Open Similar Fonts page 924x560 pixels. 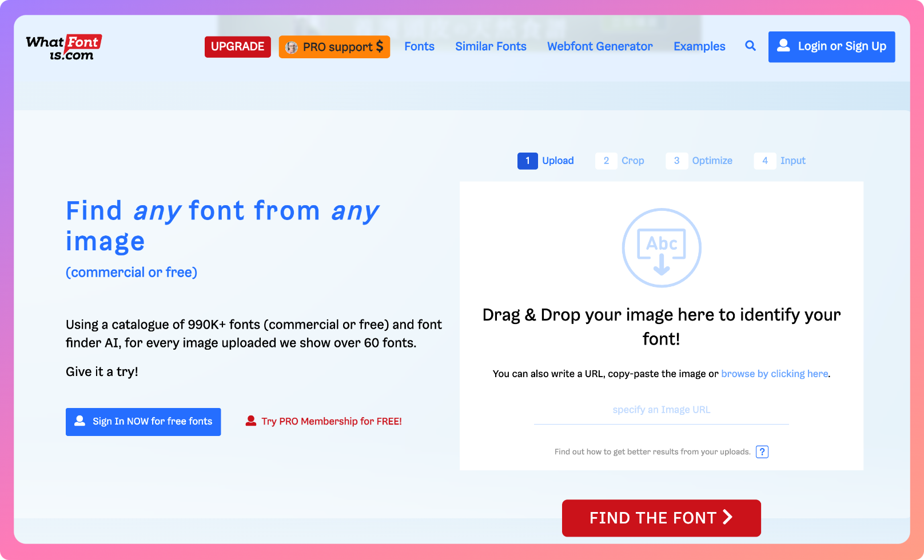click(491, 46)
